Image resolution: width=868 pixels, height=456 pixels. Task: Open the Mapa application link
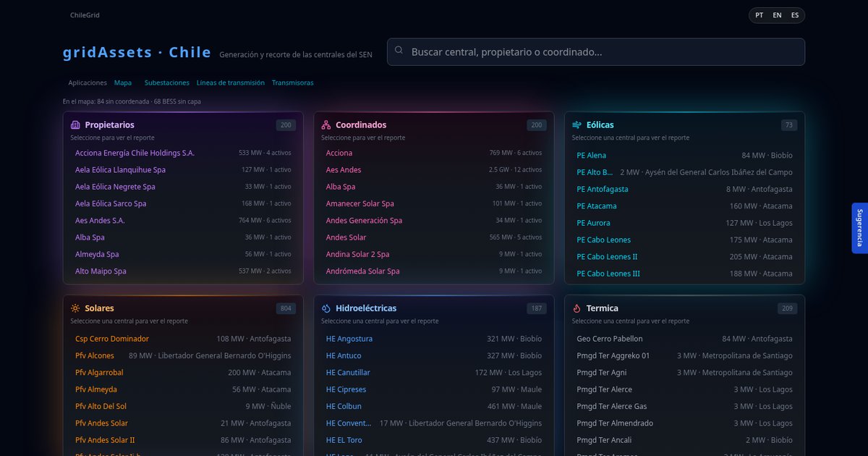(x=123, y=83)
